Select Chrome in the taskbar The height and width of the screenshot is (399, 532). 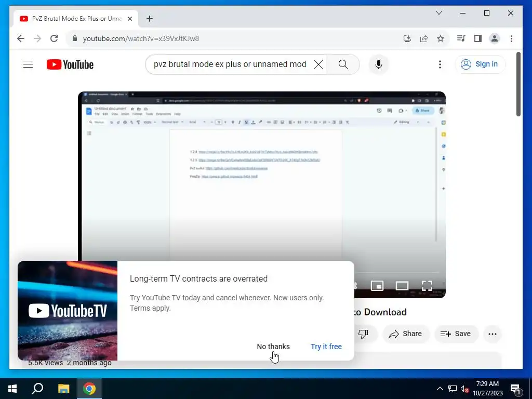click(x=89, y=389)
